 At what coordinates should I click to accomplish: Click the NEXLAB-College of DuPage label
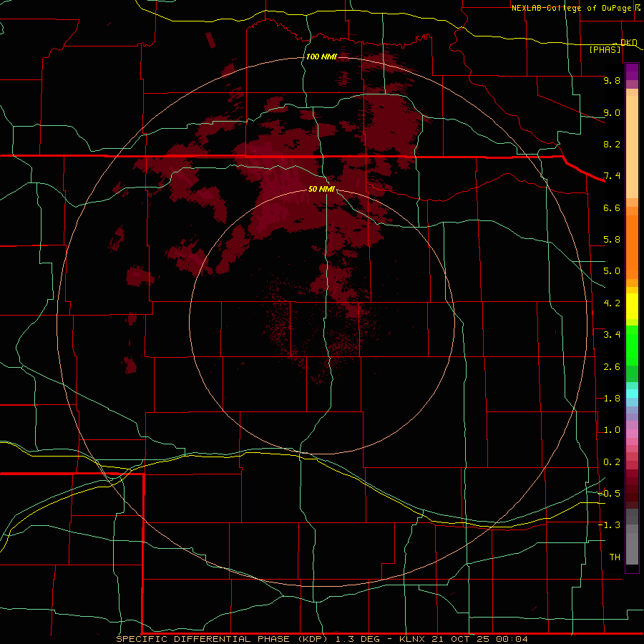pos(571,8)
